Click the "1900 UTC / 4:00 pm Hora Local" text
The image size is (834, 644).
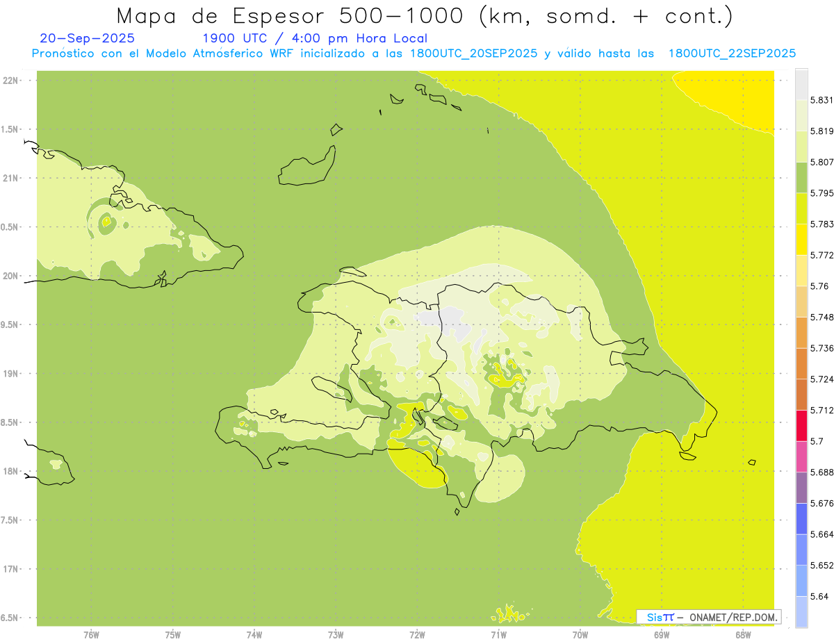click(314, 38)
